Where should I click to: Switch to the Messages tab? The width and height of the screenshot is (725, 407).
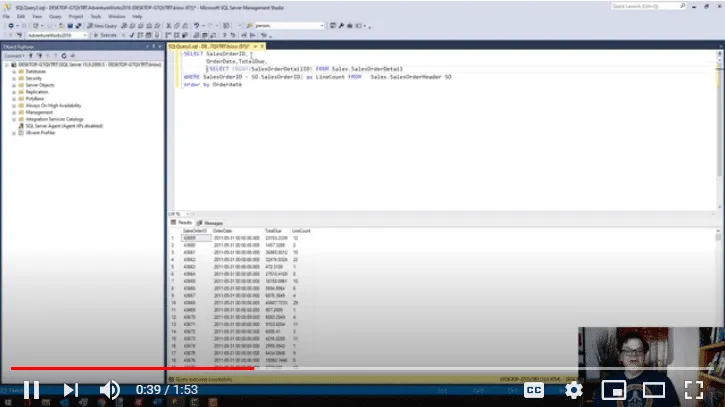click(210, 222)
